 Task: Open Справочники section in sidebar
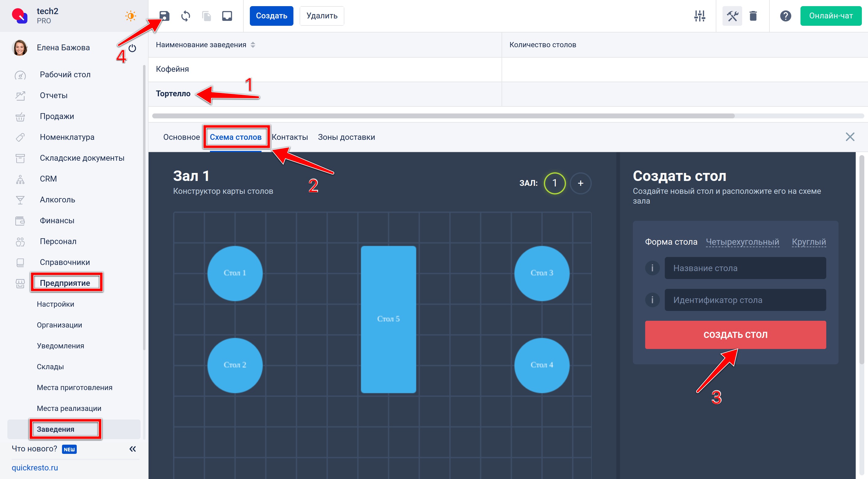tap(65, 262)
